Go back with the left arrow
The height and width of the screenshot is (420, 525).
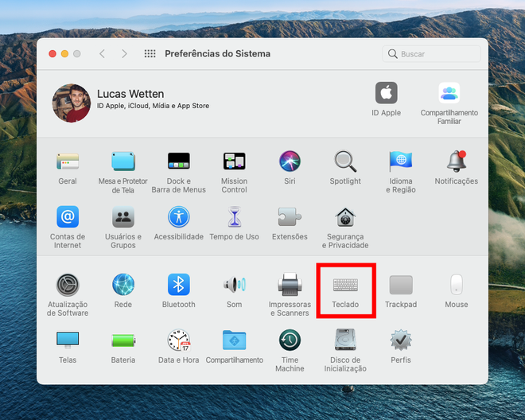[103, 53]
